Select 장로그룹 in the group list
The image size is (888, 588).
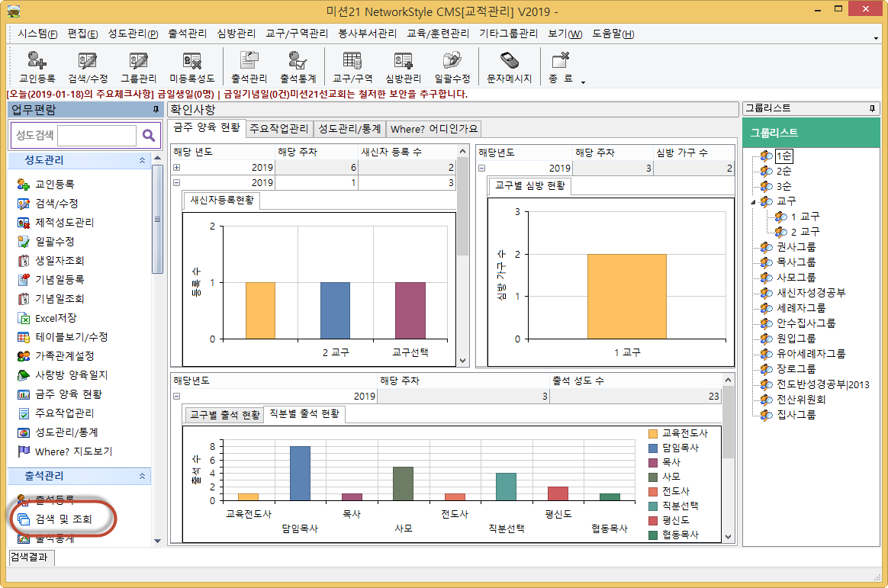pos(796,368)
